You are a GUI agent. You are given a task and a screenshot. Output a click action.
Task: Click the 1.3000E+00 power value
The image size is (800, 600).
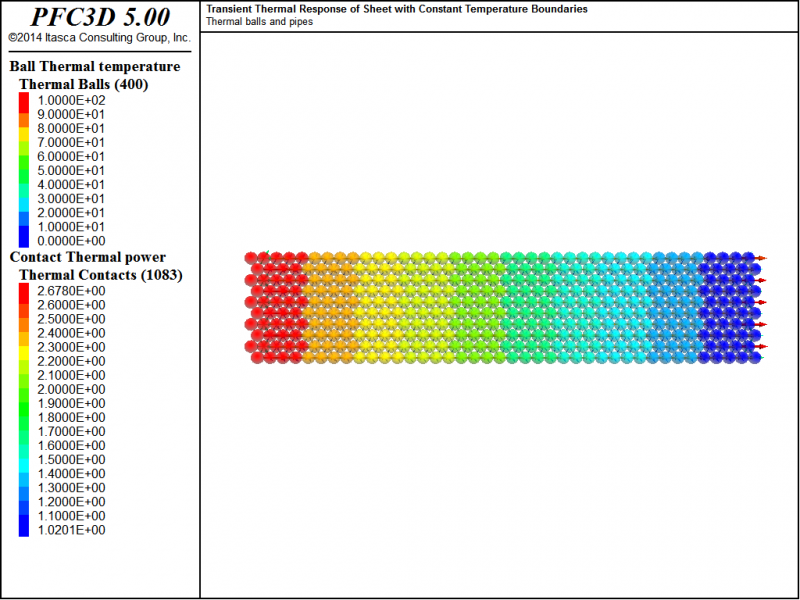(x=71, y=487)
